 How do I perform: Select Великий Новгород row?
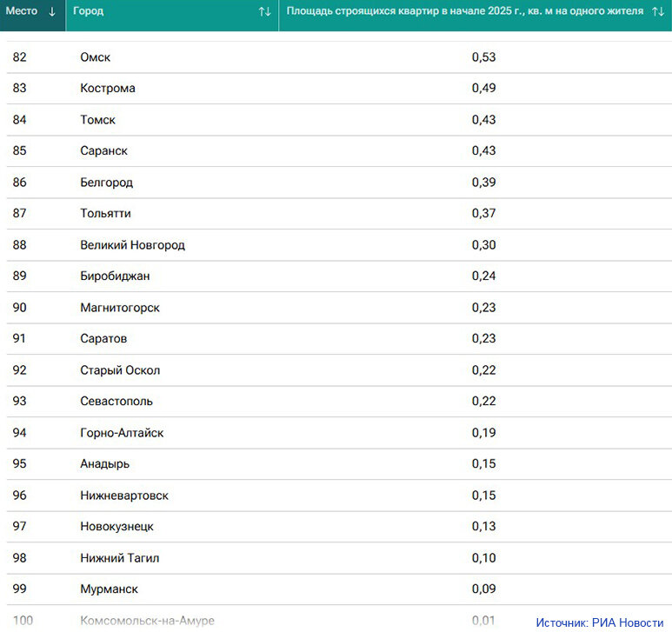(x=339, y=244)
